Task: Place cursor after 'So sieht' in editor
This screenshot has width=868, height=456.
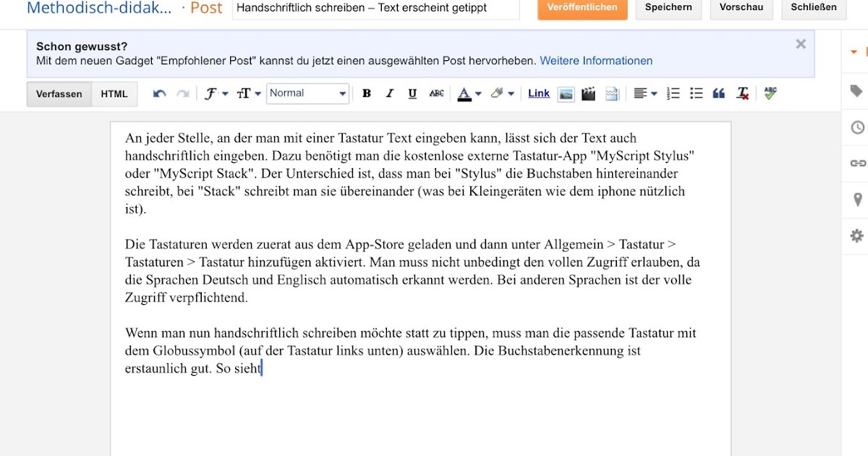Action: 262,368
